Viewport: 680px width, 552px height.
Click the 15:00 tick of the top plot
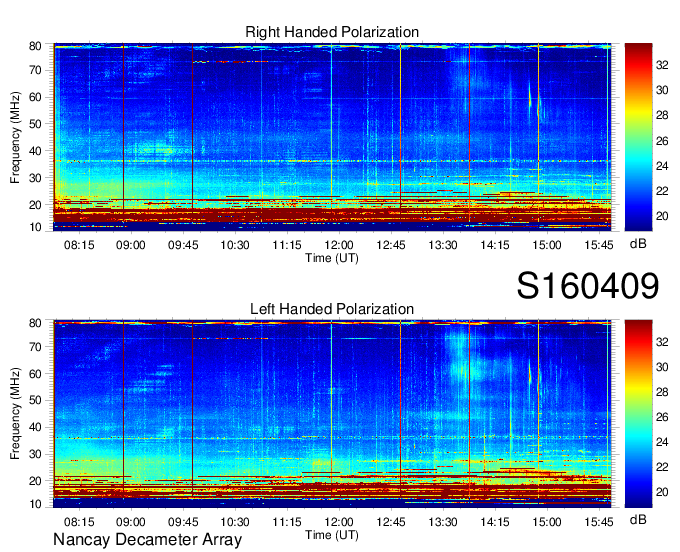click(x=547, y=245)
